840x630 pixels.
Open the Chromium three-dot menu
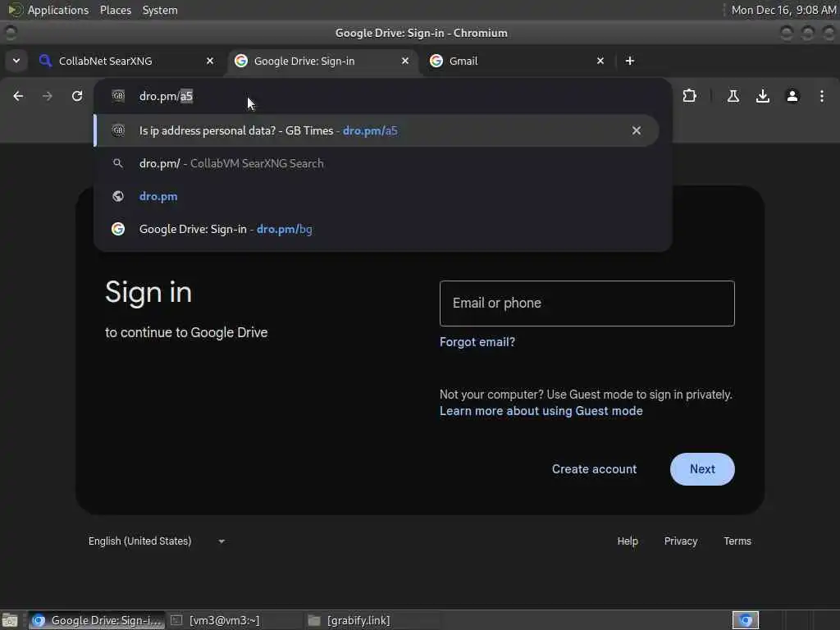pos(821,96)
